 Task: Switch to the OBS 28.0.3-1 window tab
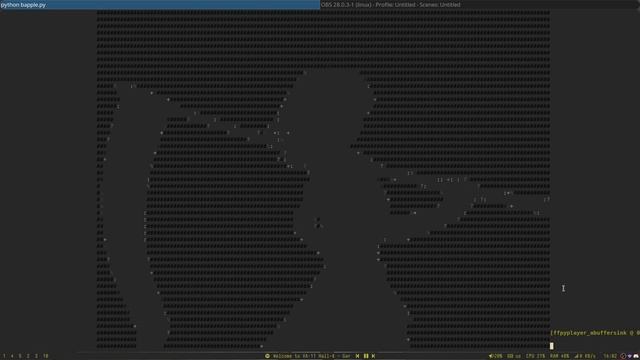tap(480, 5)
